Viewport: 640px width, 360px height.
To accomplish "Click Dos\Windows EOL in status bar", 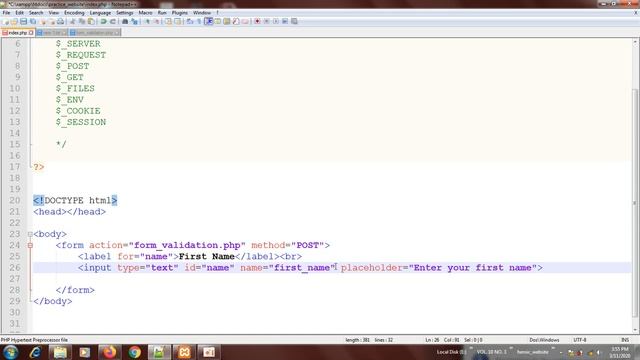I will coord(544,340).
